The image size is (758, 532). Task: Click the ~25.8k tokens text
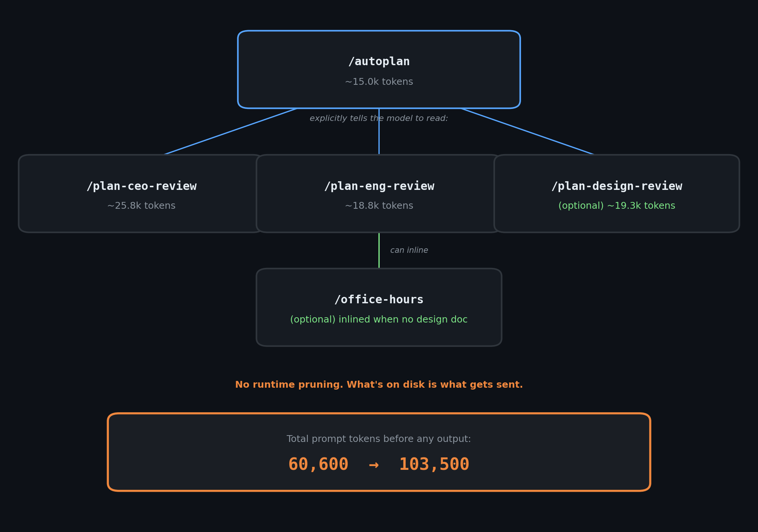point(141,206)
